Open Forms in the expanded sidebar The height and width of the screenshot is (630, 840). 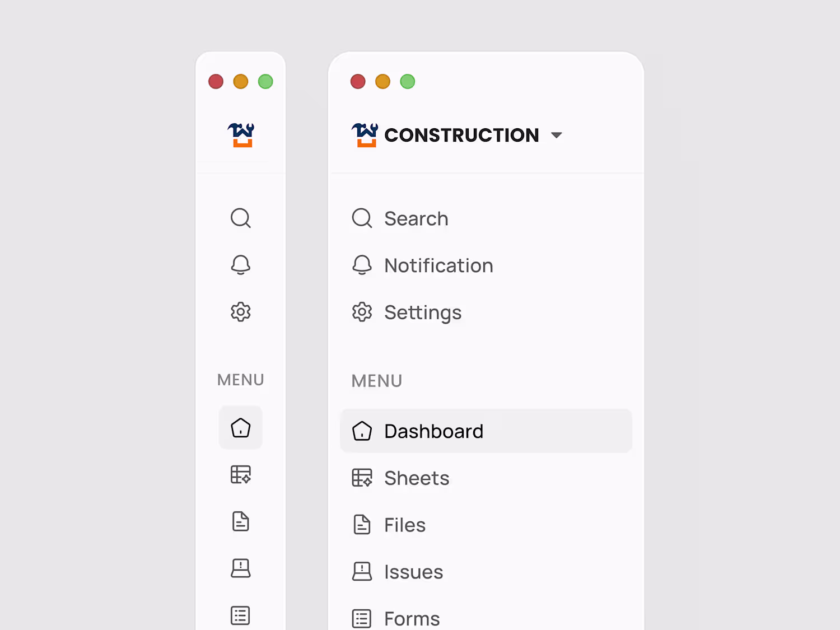412,618
